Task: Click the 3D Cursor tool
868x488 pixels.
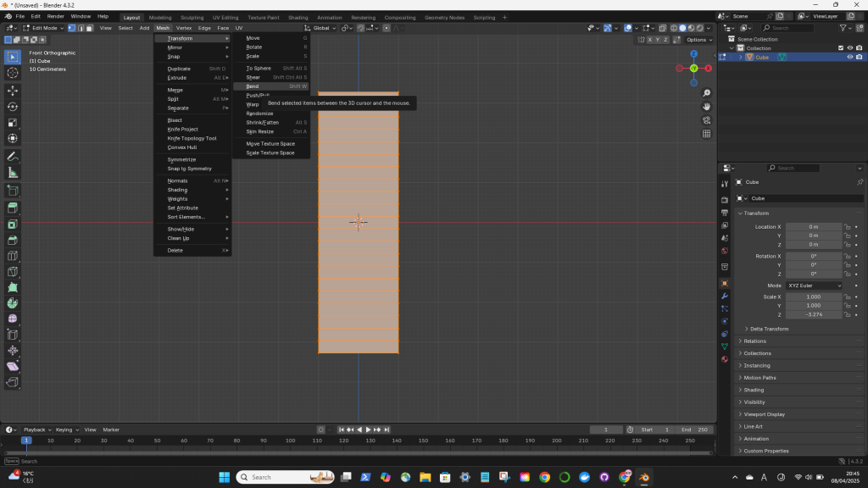Action: coord(13,73)
